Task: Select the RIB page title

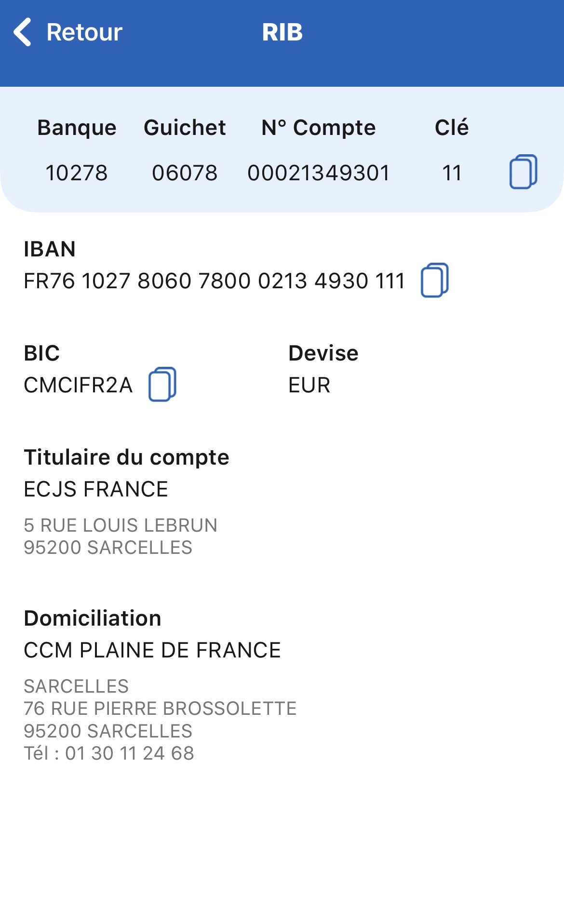Action: pyautogui.click(x=282, y=32)
